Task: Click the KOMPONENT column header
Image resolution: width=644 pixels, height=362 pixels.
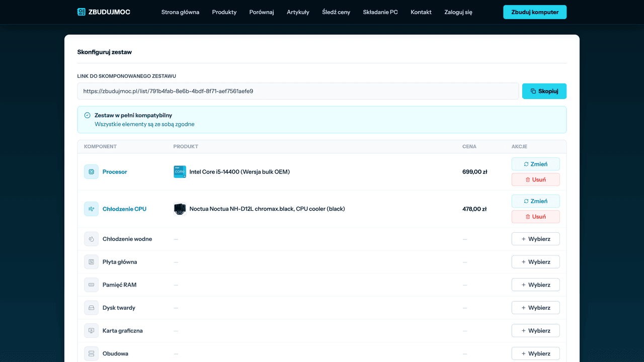Action: tap(100, 147)
